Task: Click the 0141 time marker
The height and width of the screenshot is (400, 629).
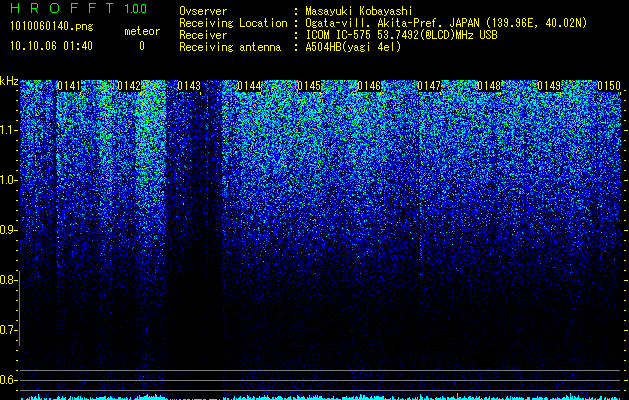Action: click(x=69, y=86)
